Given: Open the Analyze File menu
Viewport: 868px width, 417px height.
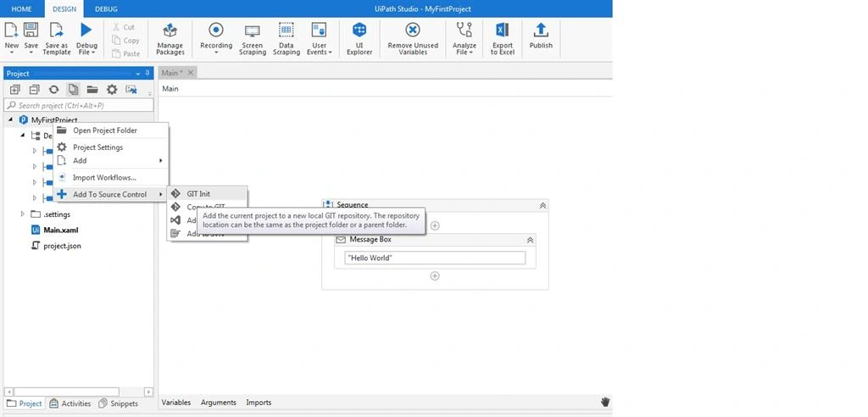Looking at the screenshot, I should pos(464,37).
